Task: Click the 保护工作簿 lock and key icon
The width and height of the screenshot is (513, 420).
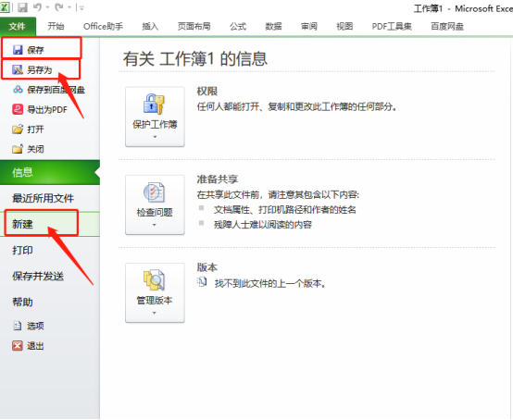Action: [x=154, y=104]
